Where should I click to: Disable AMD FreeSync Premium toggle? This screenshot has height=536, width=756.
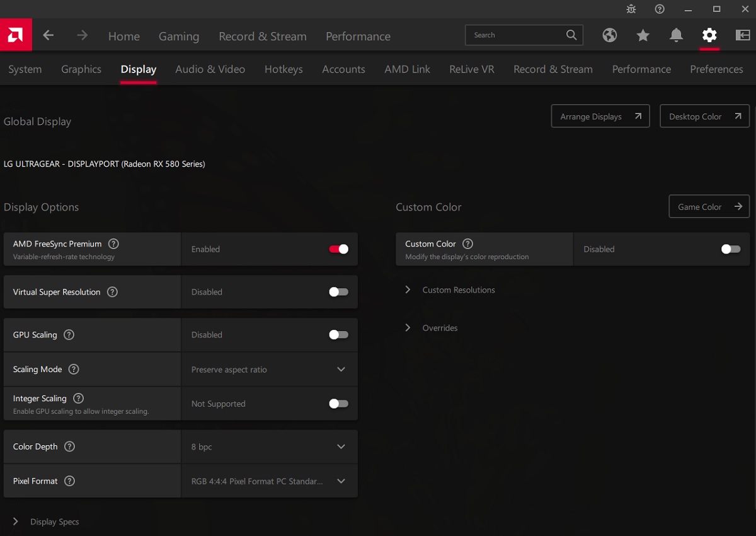(338, 249)
